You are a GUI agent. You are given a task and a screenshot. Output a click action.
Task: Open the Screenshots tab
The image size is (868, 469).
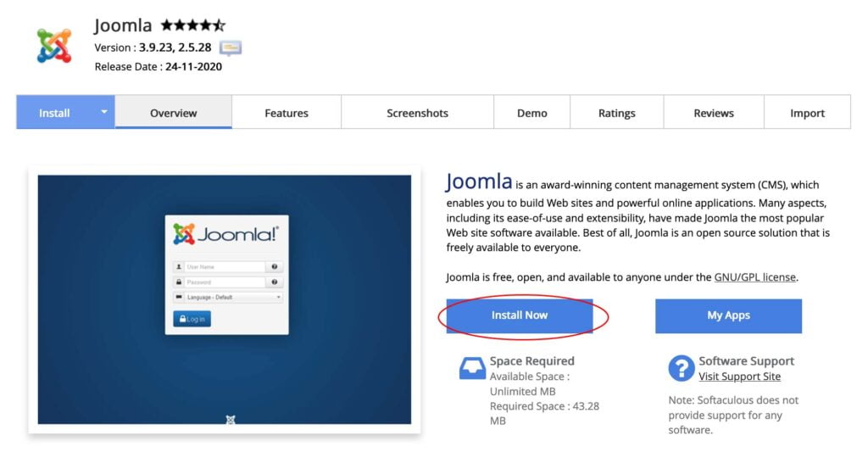[x=417, y=113]
